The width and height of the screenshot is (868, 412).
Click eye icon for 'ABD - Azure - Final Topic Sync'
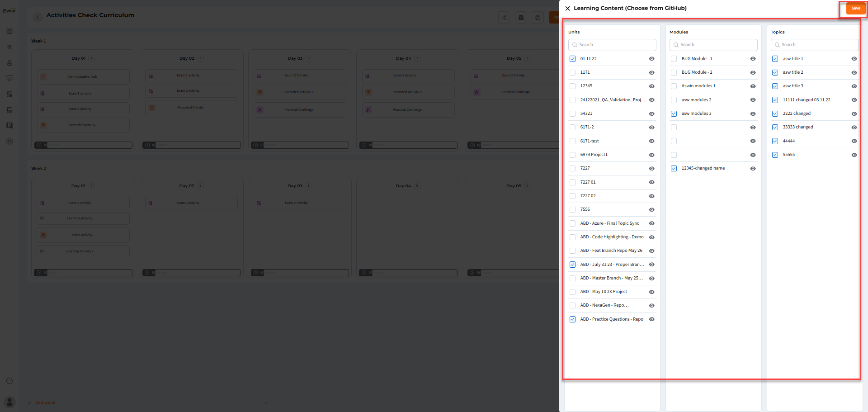point(651,223)
